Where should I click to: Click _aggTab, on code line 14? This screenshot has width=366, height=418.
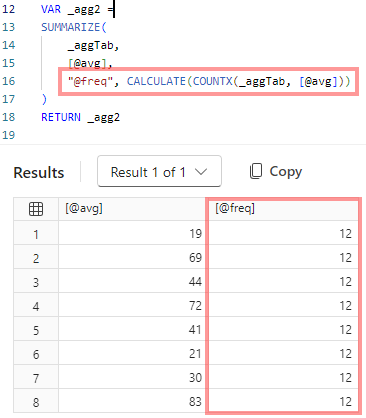click(93, 45)
